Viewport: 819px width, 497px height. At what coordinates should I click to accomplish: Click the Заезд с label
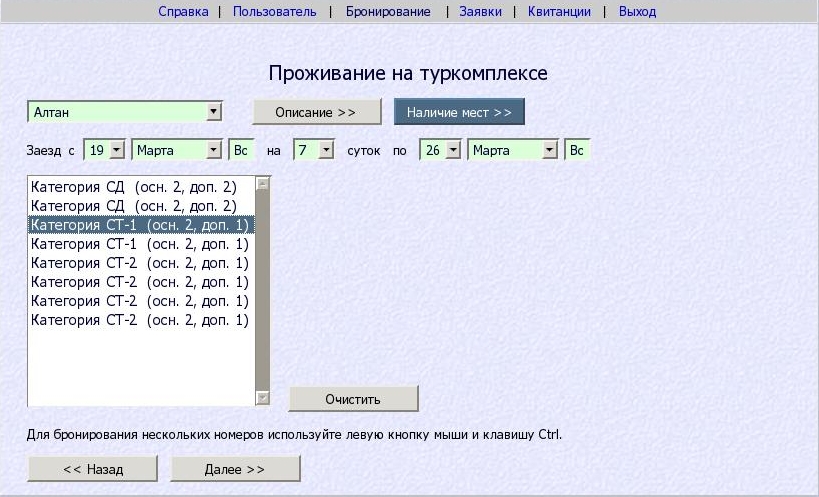point(51,151)
